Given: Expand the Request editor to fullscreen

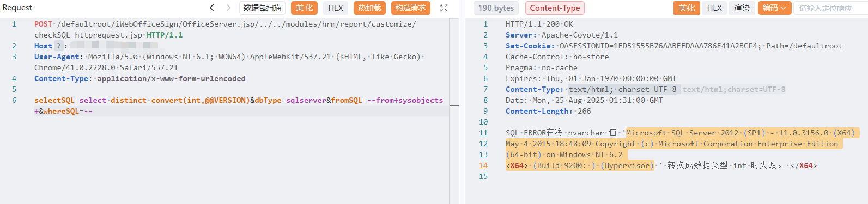Looking at the screenshot, I should [x=444, y=8].
